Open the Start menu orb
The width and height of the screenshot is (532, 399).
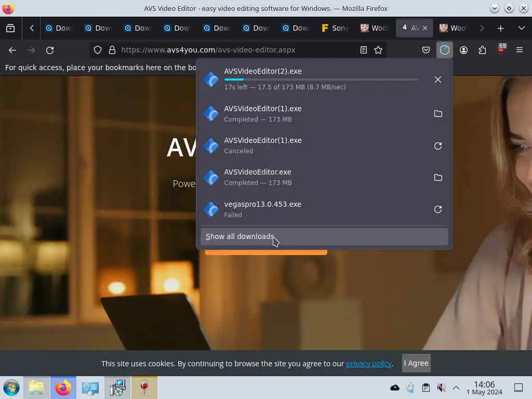[x=11, y=388]
